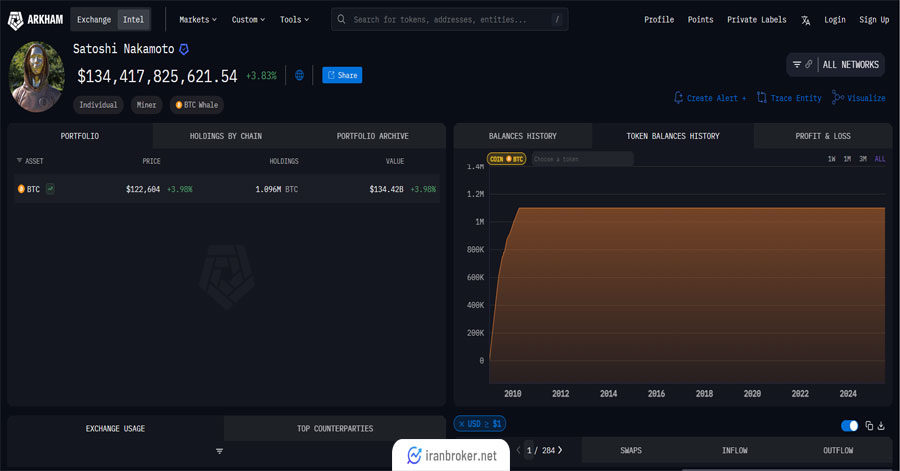Viewport: 900px width, 471px height.
Task: Open the Balances History tab
Action: (x=523, y=136)
